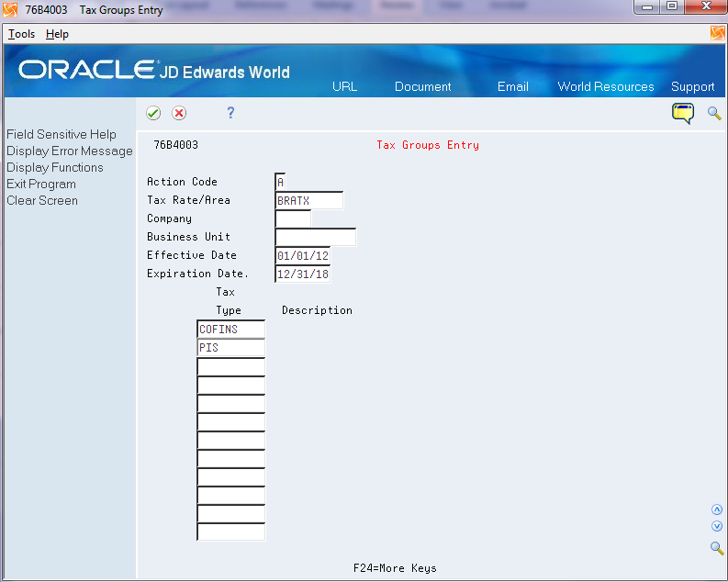
Task: Click the Action Code field
Action: point(280,182)
